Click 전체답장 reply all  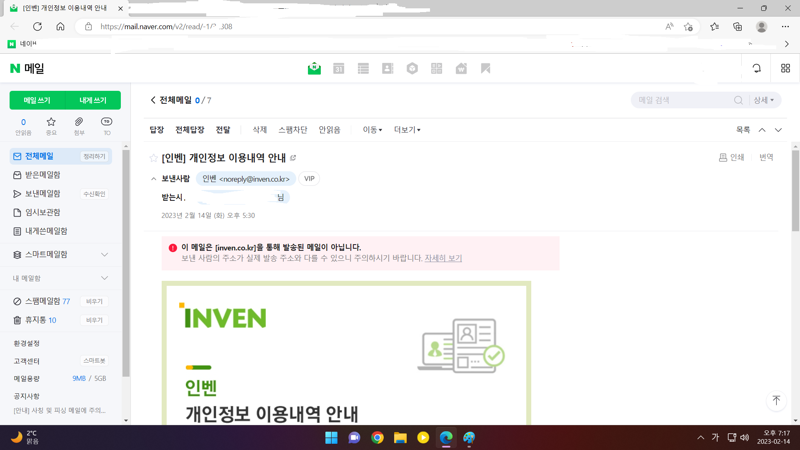pyautogui.click(x=190, y=130)
